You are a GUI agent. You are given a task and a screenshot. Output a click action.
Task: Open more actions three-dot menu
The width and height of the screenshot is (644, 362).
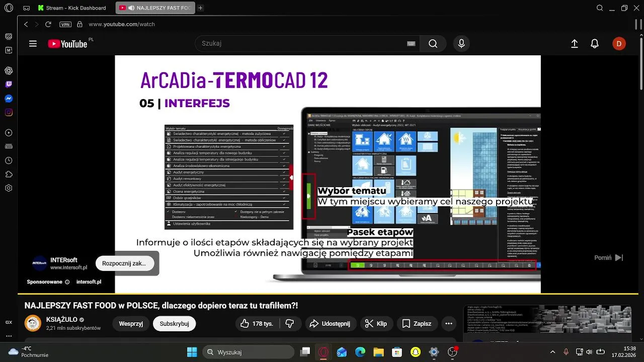click(x=450, y=323)
